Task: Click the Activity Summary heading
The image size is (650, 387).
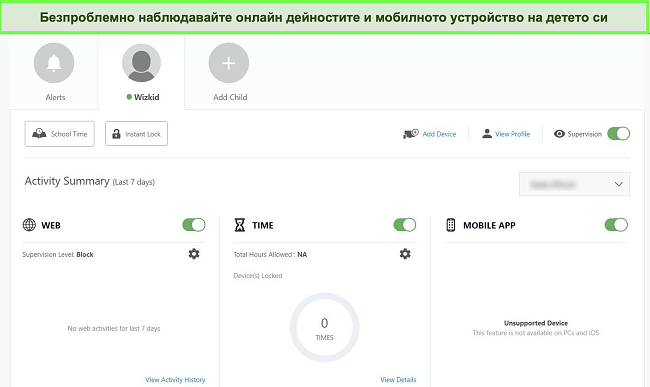Action: pyautogui.click(x=67, y=181)
